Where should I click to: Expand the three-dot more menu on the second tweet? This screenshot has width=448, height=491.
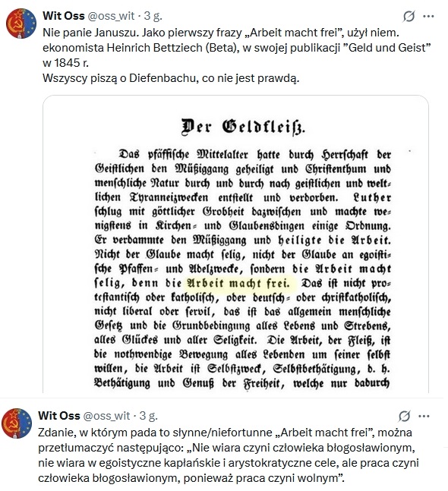click(x=424, y=416)
